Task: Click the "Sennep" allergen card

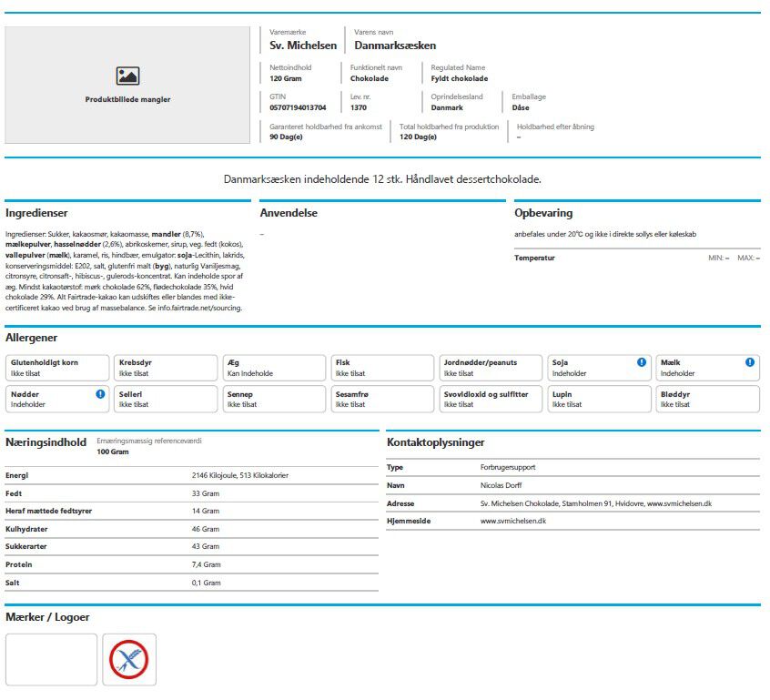Action: pyautogui.click(x=274, y=400)
